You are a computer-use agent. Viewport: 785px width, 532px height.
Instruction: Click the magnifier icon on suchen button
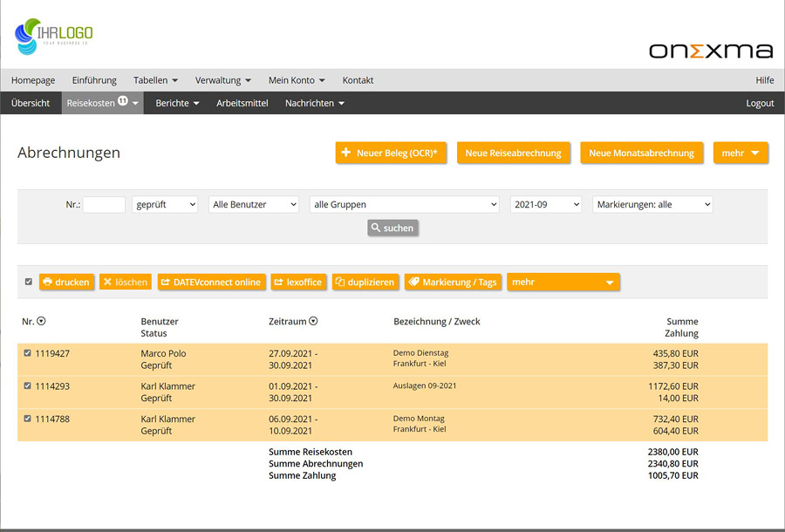click(x=375, y=228)
